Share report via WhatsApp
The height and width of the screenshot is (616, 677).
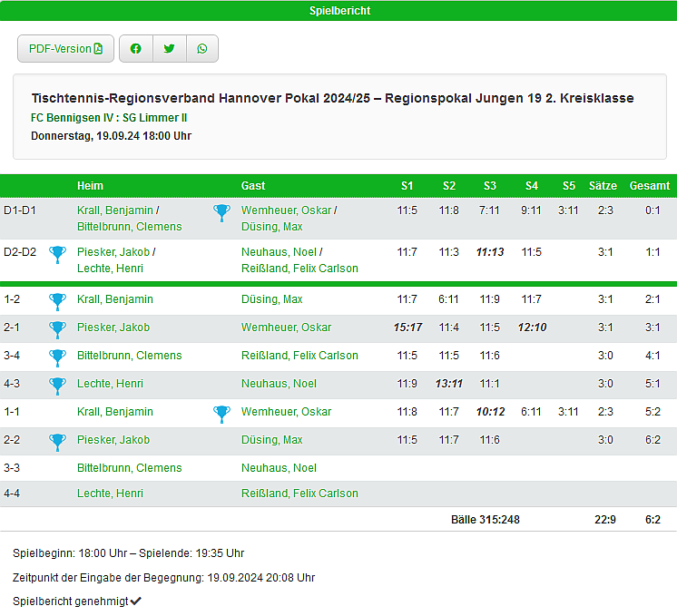[x=202, y=49]
